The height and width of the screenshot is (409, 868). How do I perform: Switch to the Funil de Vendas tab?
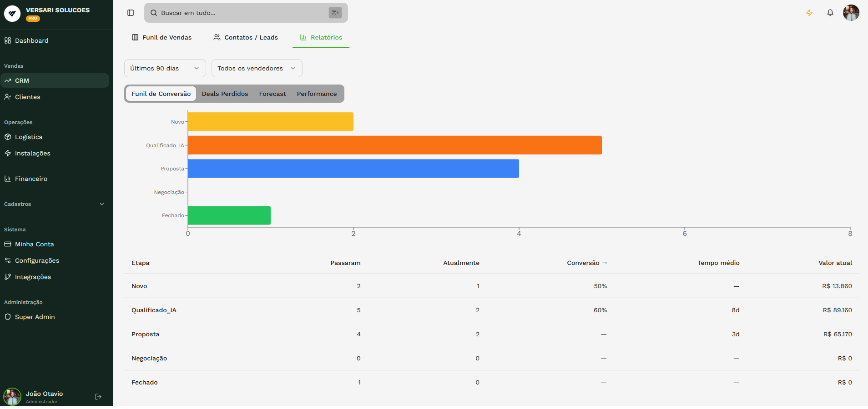[x=161, y=37]
